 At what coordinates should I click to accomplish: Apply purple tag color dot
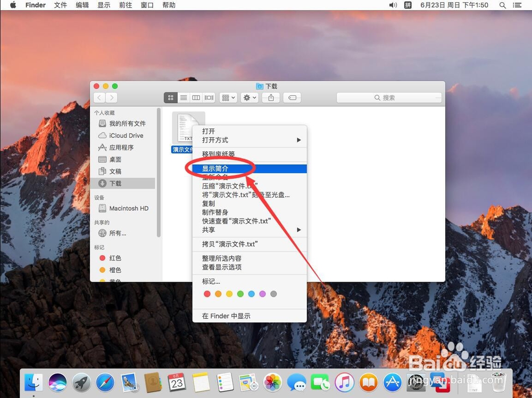coord(262,294)
